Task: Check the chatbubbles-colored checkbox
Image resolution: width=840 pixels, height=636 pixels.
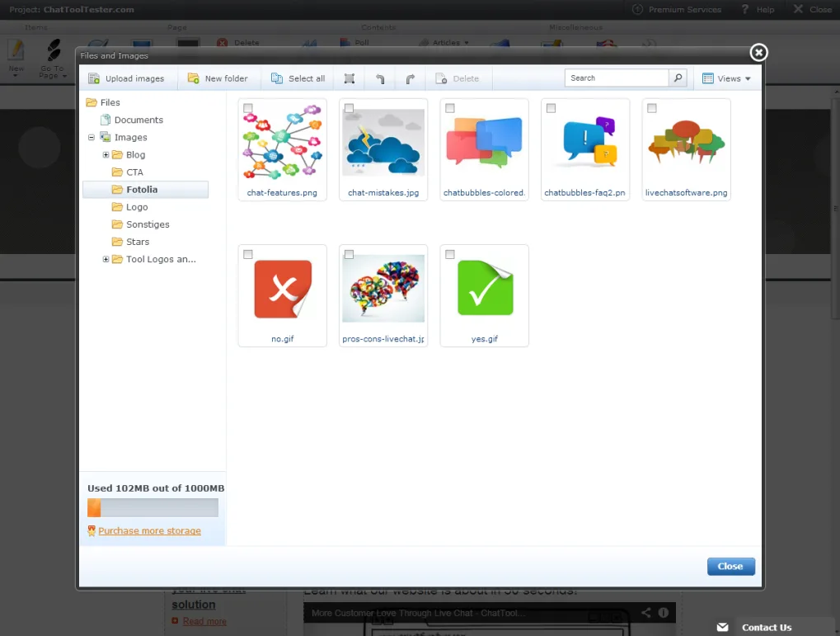Action: pos(450,108)
